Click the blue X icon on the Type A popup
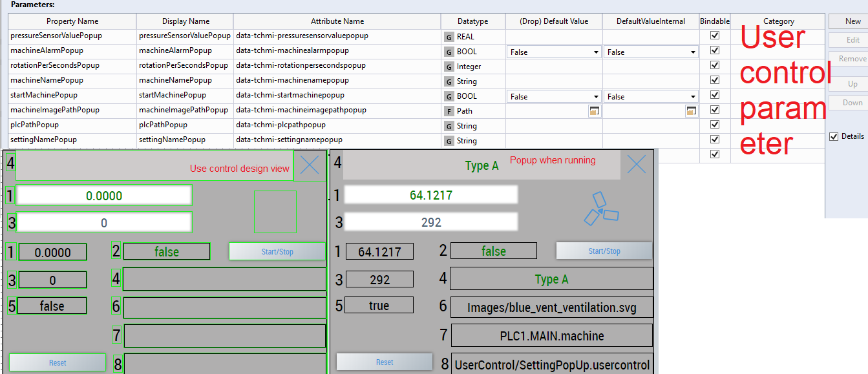Screen dimensions: 868x374 636,164
